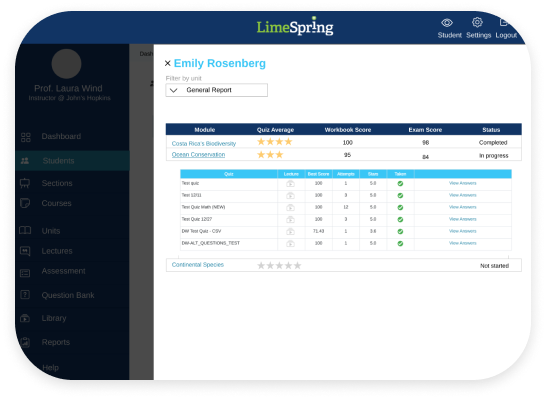This screenshot has height=399, width=546.
Task: Click the Module column header
Action: pyautogui.click(x=204, y=130)
